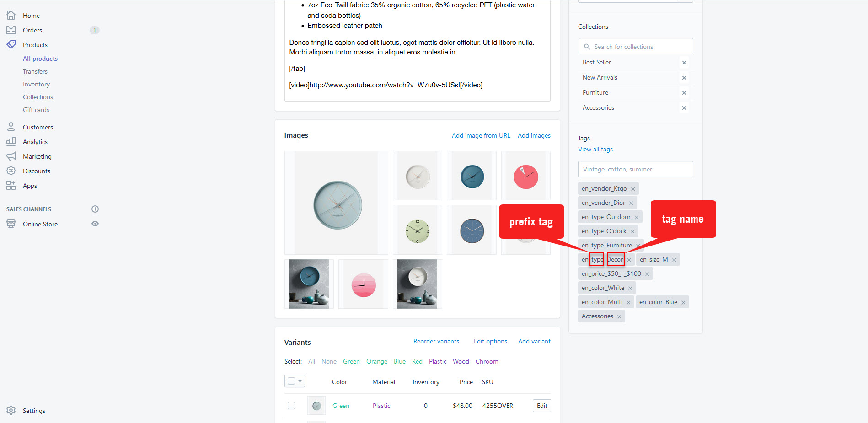
Task: Select the red clock image thumbnail
Action: (x=526, y=176)
